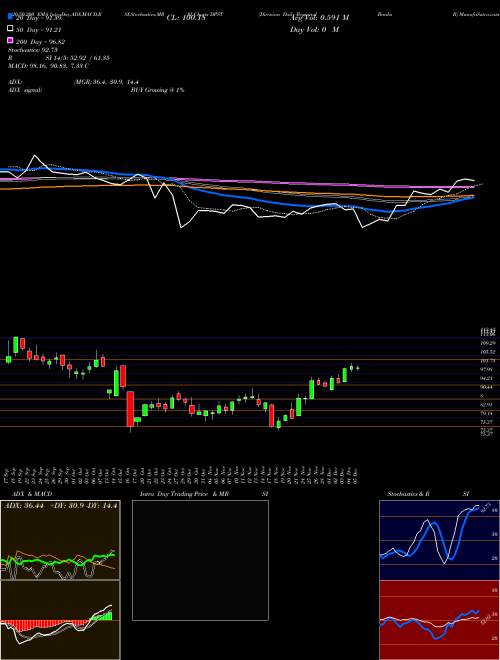Open the empty intraday trading price chart box

coord(200,560)
